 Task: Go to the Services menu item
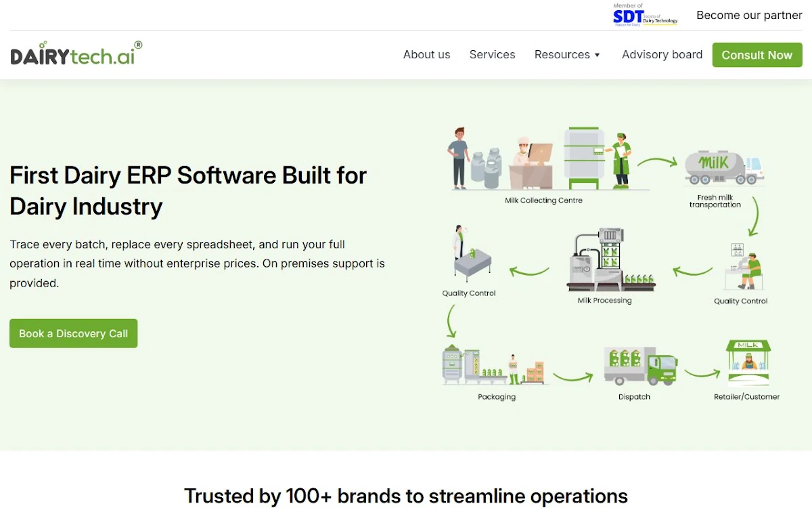pyautogui.click(x=492, y=55)
